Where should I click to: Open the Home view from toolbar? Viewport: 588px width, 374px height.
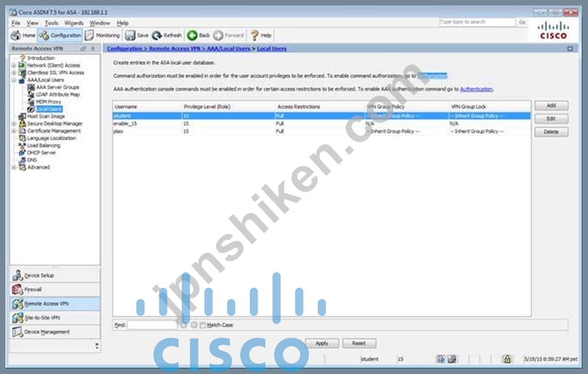23,35
